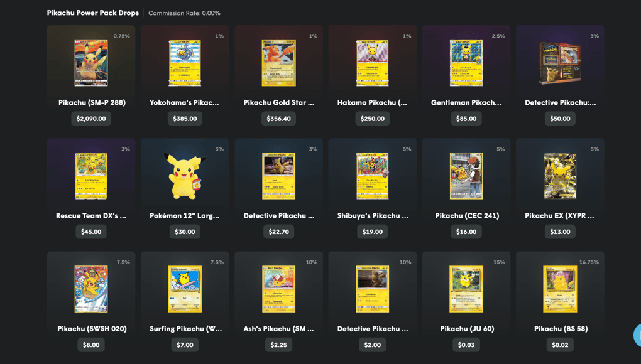
Task: Click the "Pikachu (SWSH 020)" title
Action: 92,329
